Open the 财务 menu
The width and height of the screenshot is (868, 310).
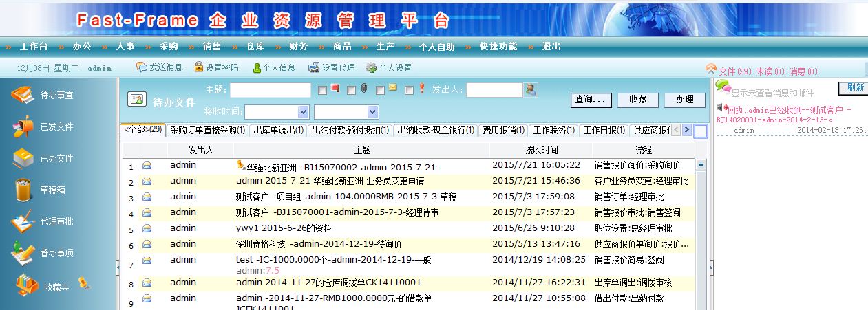pyautogui.click(x=299, y=47)
